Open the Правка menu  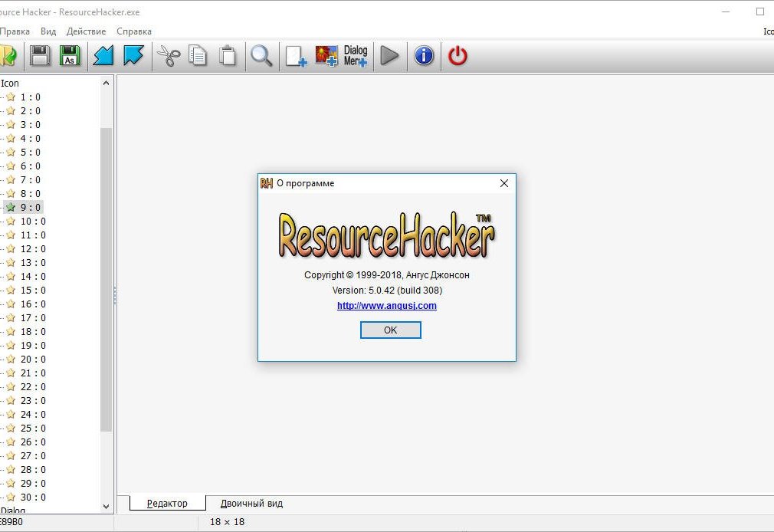[15, 31]
